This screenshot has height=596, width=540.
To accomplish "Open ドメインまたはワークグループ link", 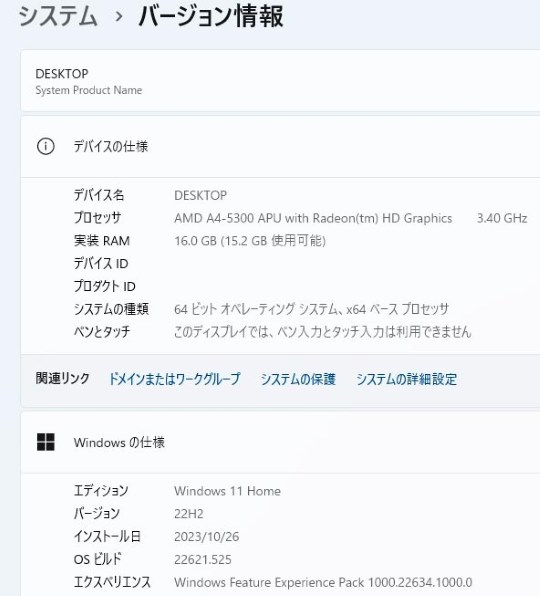I will tap(174, 379).
